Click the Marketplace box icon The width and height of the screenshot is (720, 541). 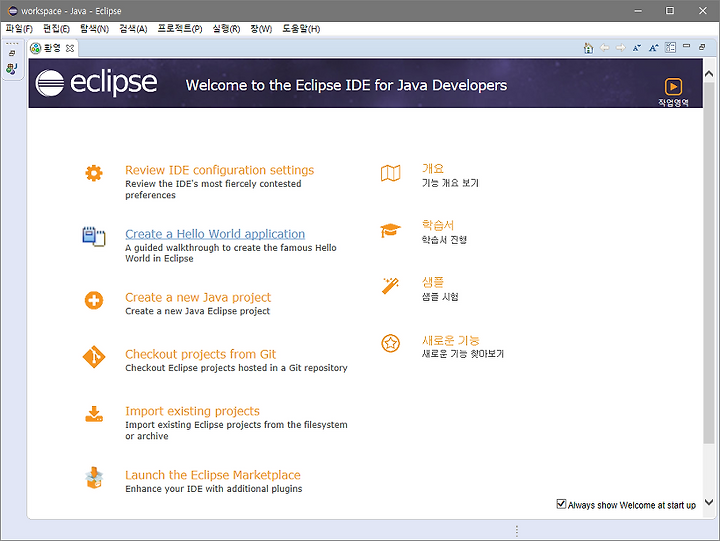tap(94, 478)
